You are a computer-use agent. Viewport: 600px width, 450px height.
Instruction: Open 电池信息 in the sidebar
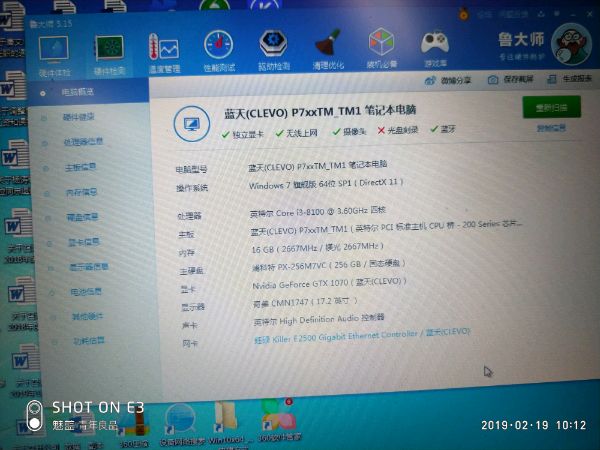(86, 292)
